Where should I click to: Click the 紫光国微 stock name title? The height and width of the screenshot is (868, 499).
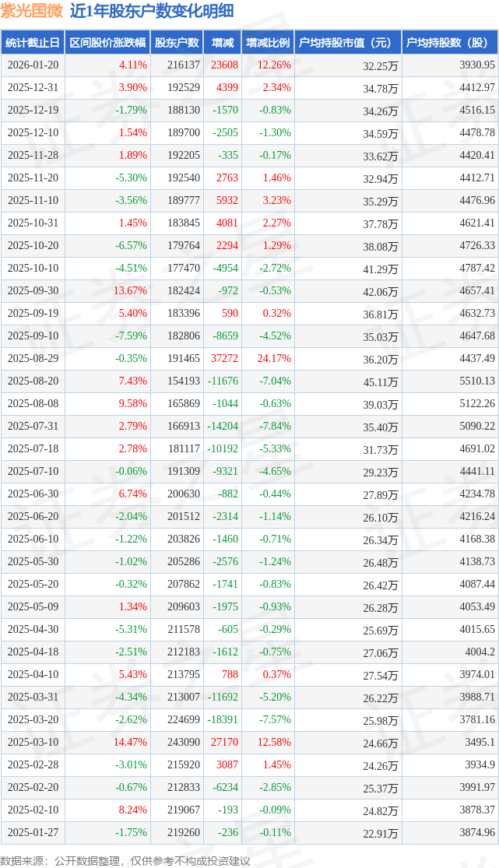[32, 11]
